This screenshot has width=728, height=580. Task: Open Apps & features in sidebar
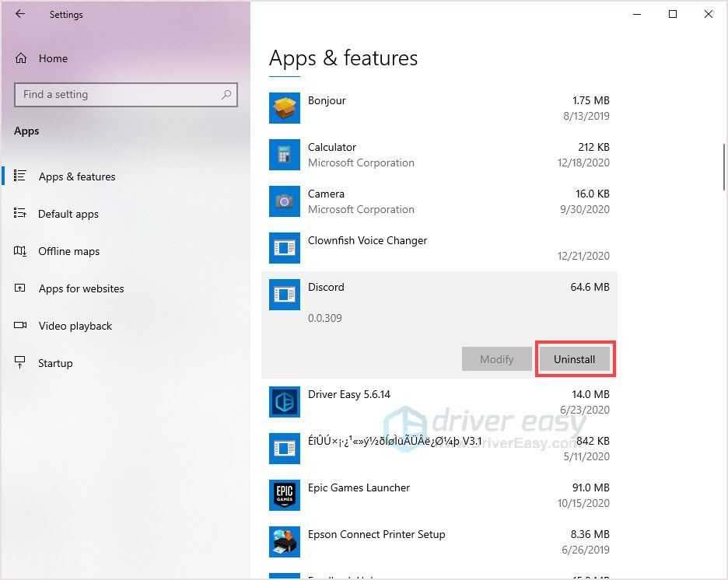77,176
